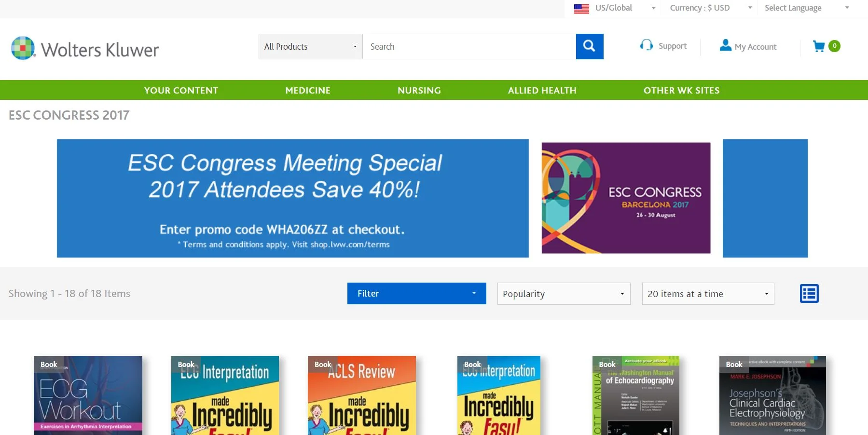Click the Showing 1 - 18 of 18 Items text
Screen dimensions: 868x435
click(69, 294)
